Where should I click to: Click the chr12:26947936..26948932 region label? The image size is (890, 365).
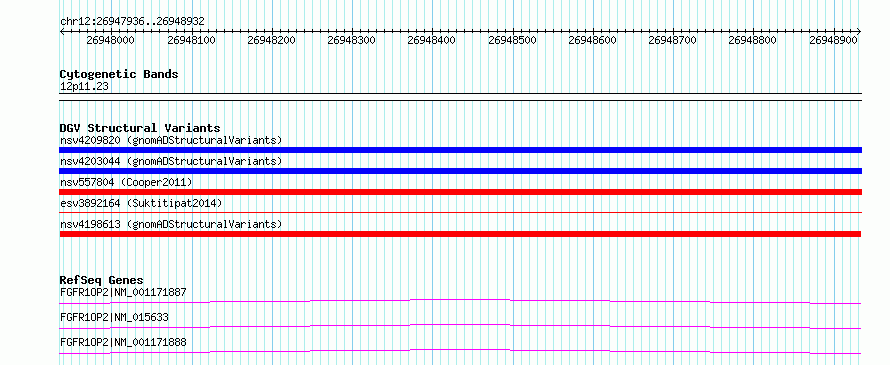point(132,22)
